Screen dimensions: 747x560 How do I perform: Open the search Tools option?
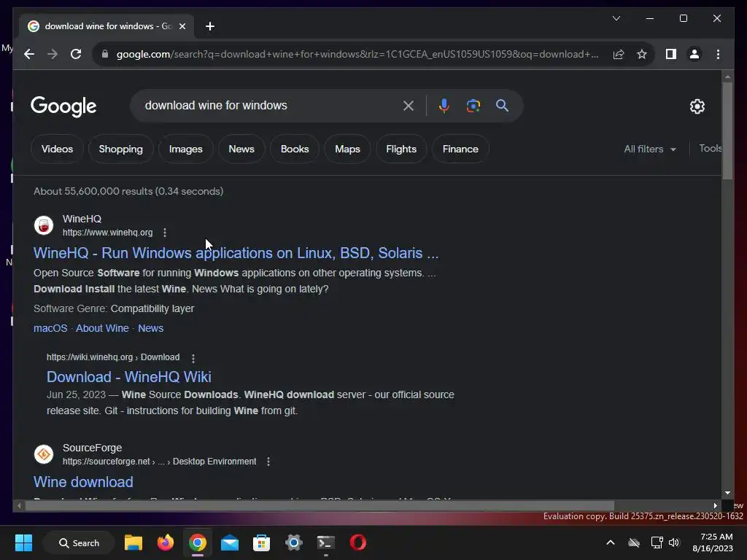coord(710,149)
